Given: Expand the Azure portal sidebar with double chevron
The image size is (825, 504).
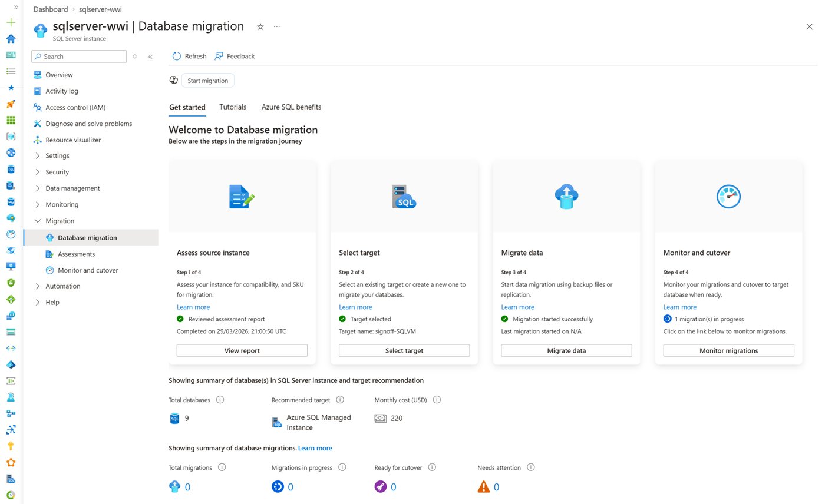Looking at the screenshot, I should point(16,7).
